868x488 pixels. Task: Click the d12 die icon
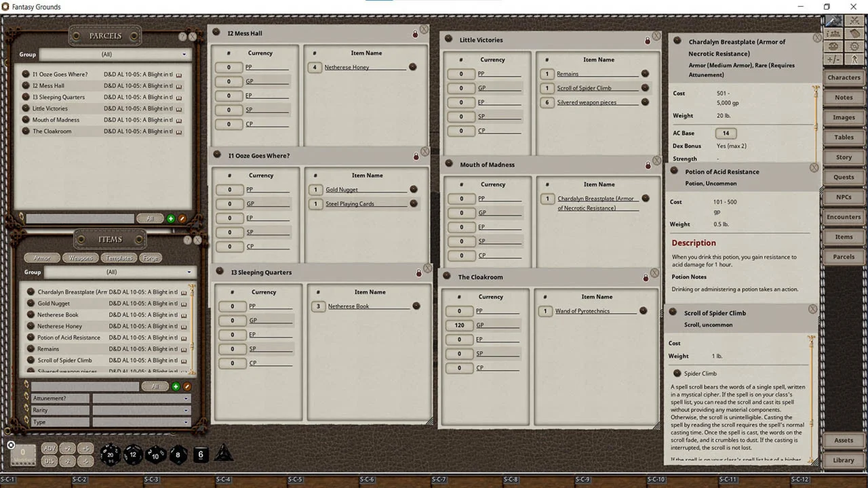tap(133, 455)
